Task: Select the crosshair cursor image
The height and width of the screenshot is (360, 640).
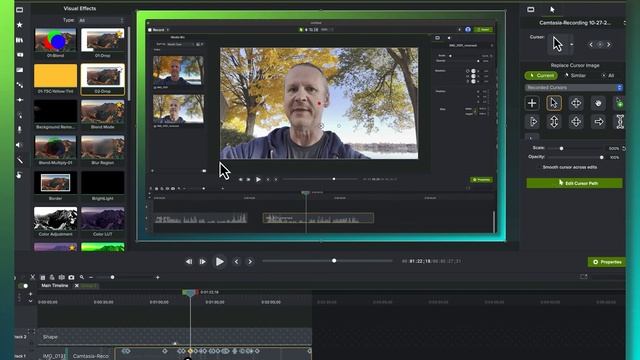Action: (532, 103)
